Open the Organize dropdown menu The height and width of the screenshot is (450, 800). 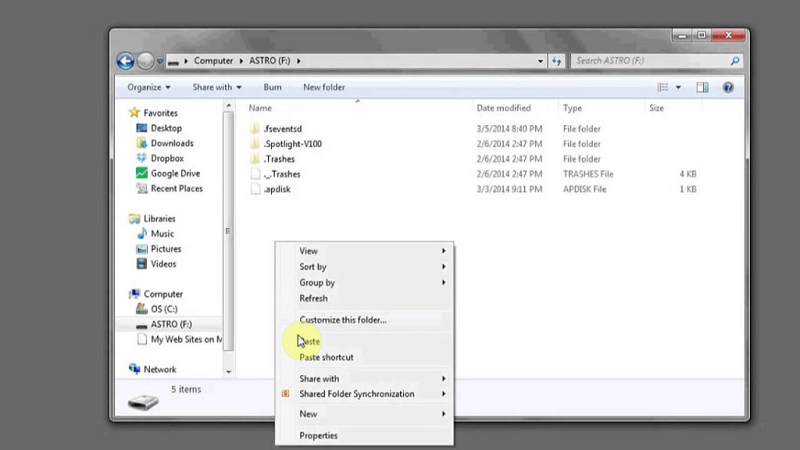tap(149, 87)
